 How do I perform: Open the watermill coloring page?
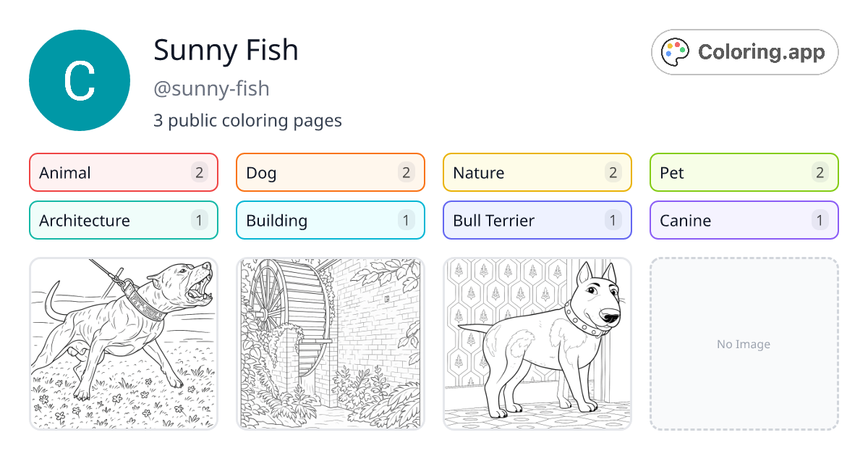point(330,344)
